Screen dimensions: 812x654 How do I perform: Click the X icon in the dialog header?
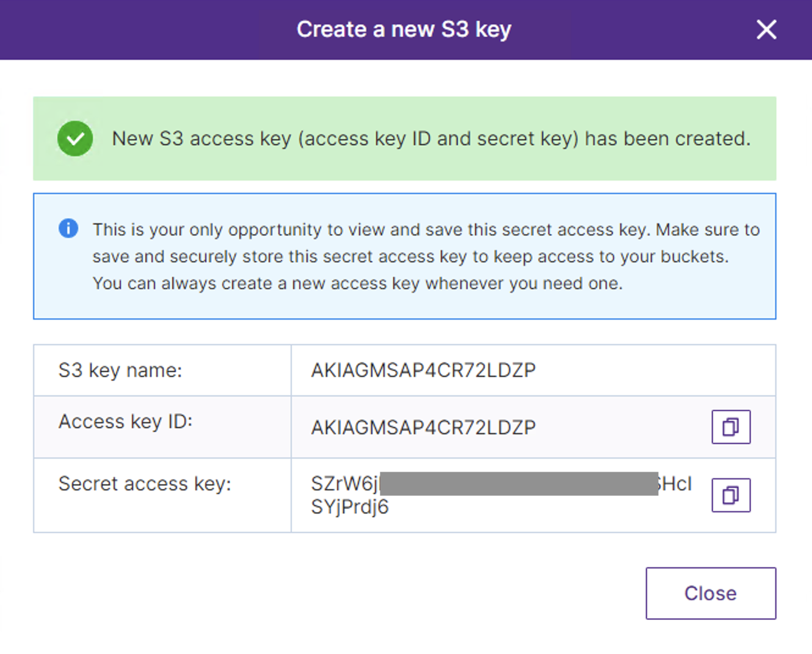766,29
